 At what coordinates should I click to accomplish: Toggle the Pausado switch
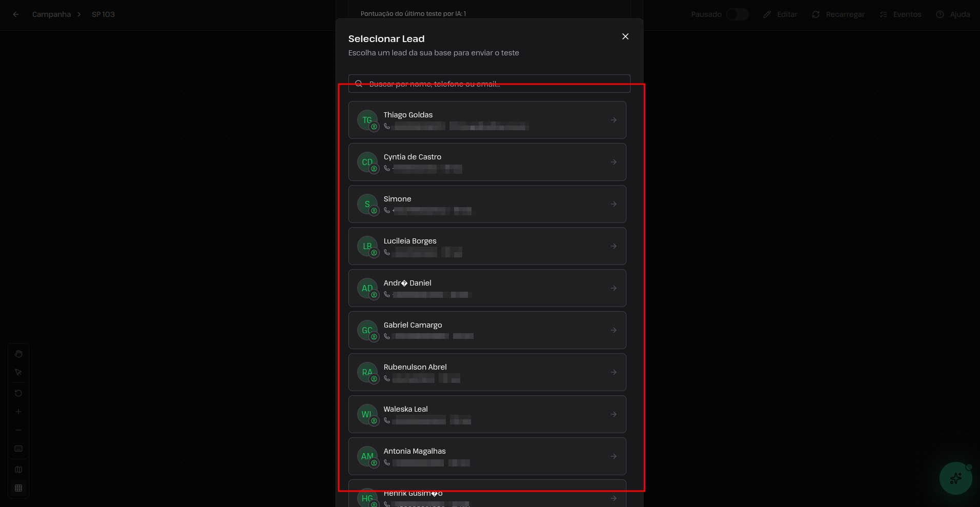tap(737, 14)
